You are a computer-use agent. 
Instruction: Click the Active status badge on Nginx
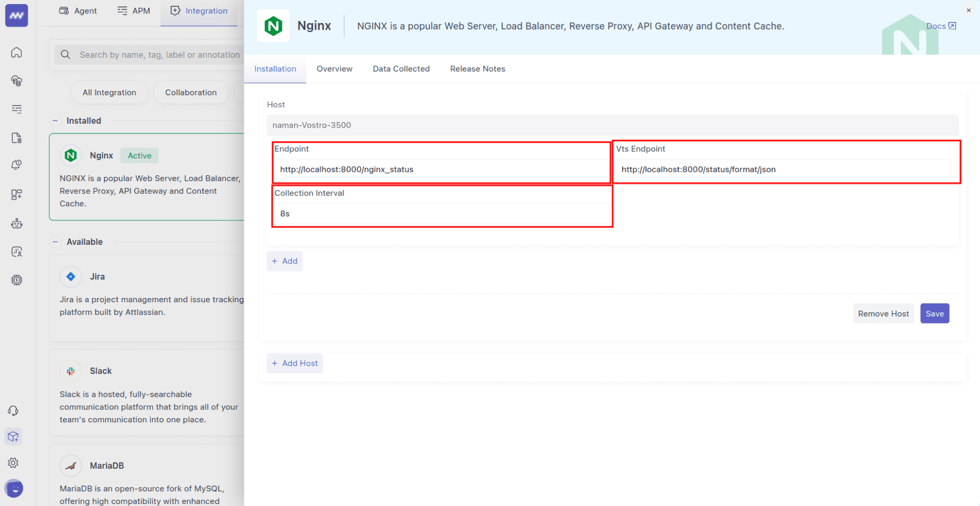[139, 156]
